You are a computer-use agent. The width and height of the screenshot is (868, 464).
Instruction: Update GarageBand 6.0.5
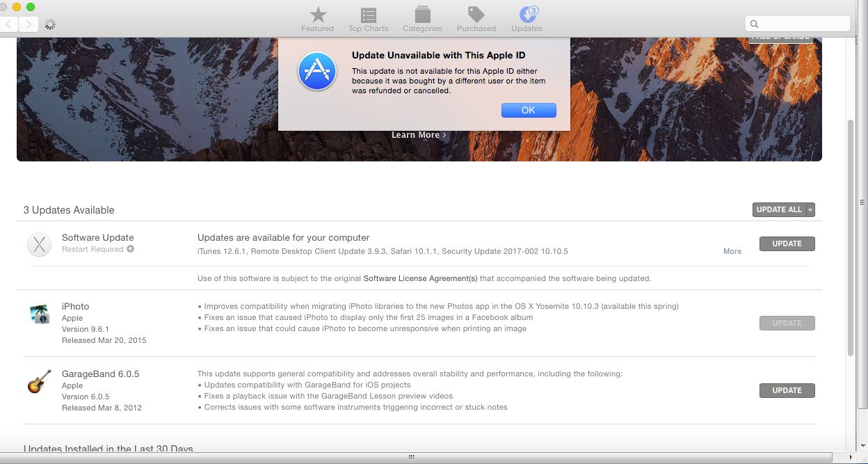pos(787,390)
